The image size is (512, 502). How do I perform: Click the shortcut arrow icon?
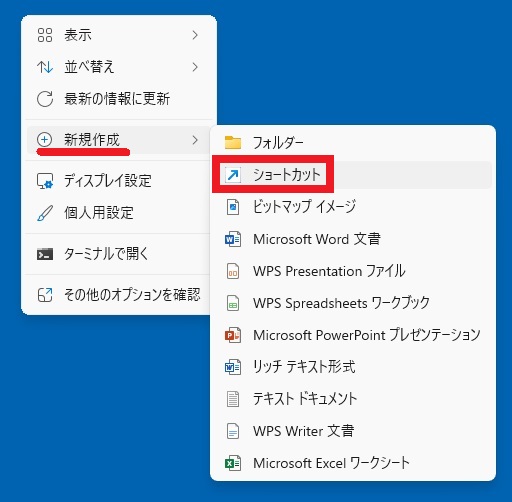click(x=233, y=174)
